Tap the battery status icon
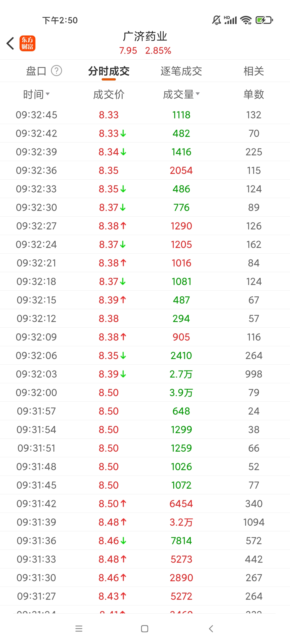The height and width of the screenshot is (644, 290). [x=264, y=20]
